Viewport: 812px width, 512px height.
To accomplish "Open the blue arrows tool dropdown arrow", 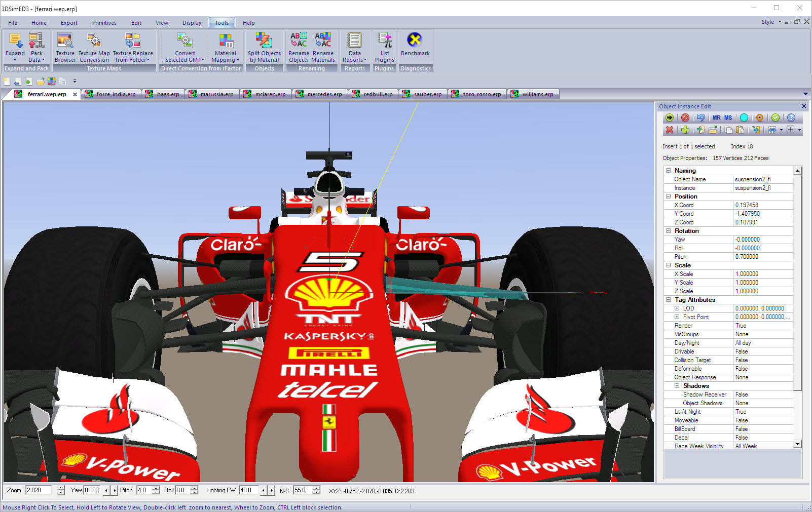I will point(781,130).
